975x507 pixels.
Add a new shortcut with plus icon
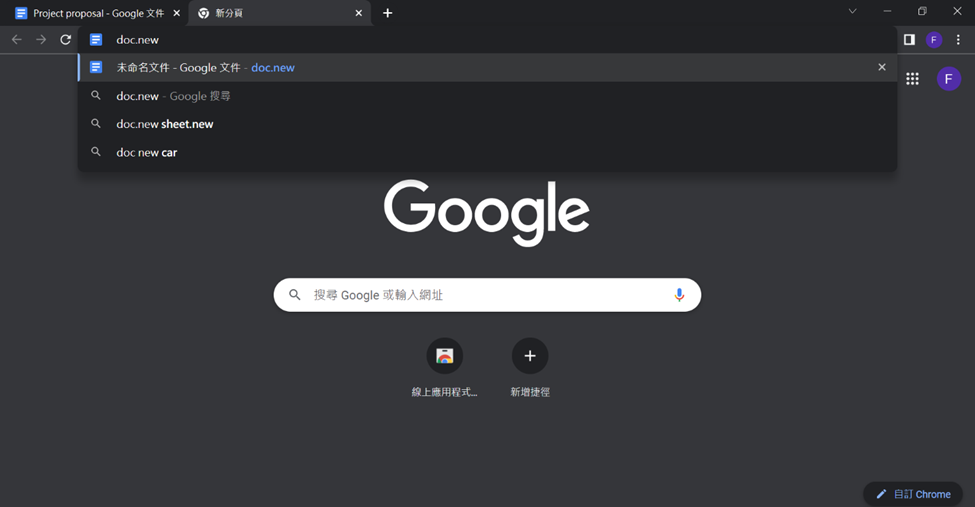[x=530, y=356]
